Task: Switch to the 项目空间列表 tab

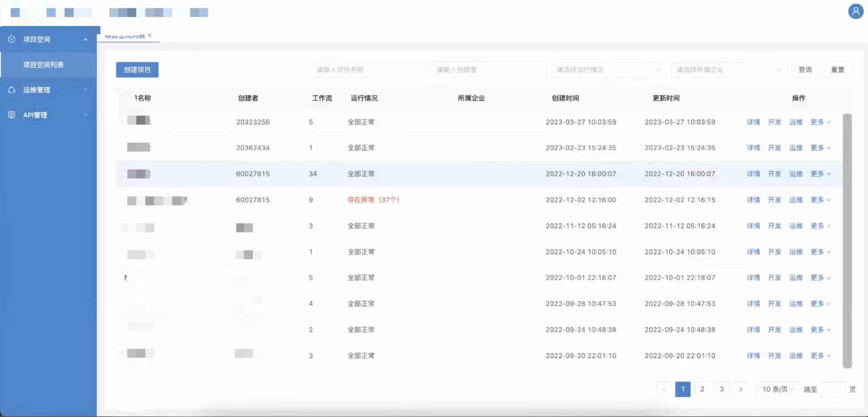Action: 125,36
